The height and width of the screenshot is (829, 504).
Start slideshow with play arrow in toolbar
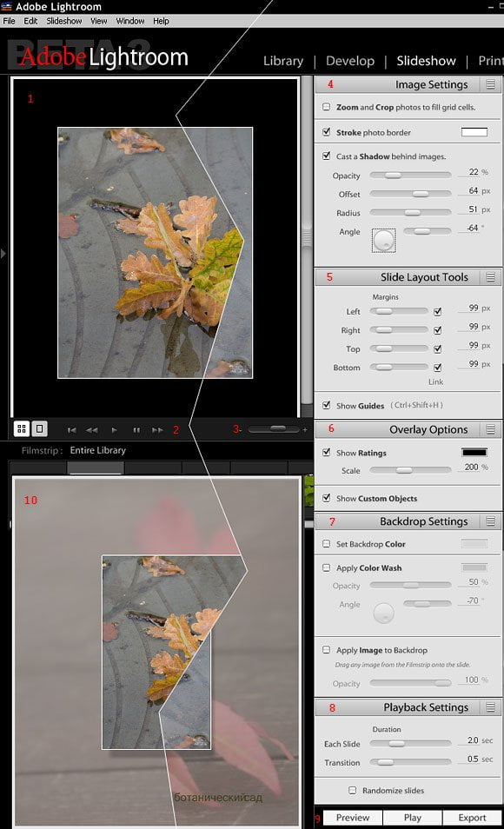click(114, 430)
